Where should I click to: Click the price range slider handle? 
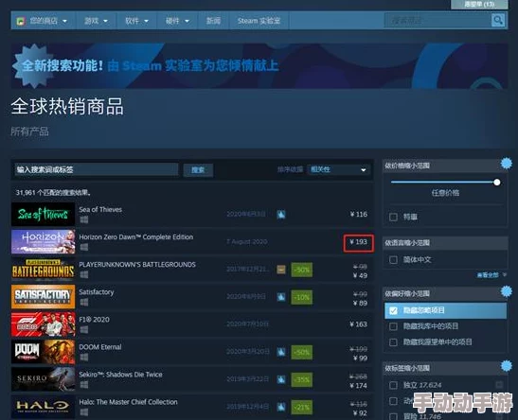pyautogui.click(x=496, y=183)
